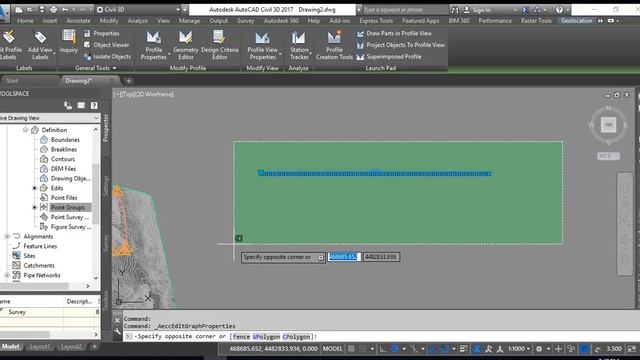
Task: Select Catchments in the tree
Action: click(39, 266)
